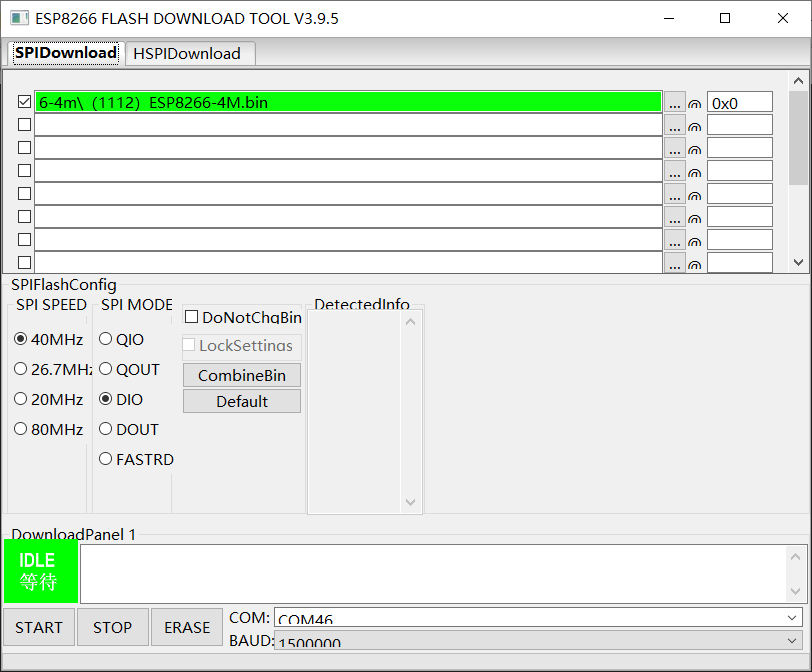Choose DIO SPI mode
Screen dimensions: 812x672
click(105, 399)
